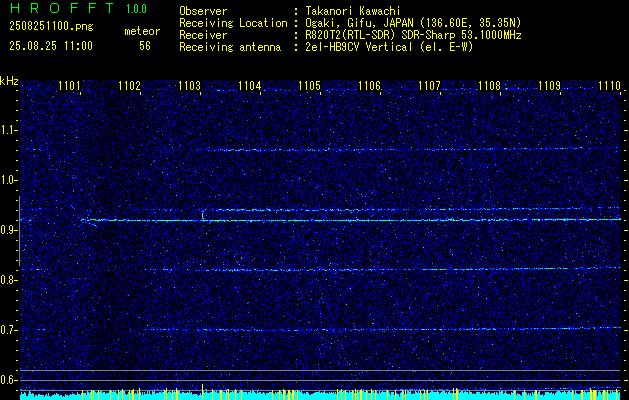The image size is (629, 400).
Task: Click the 0.8 kHz frequency axis label
Action: [9, 280]
